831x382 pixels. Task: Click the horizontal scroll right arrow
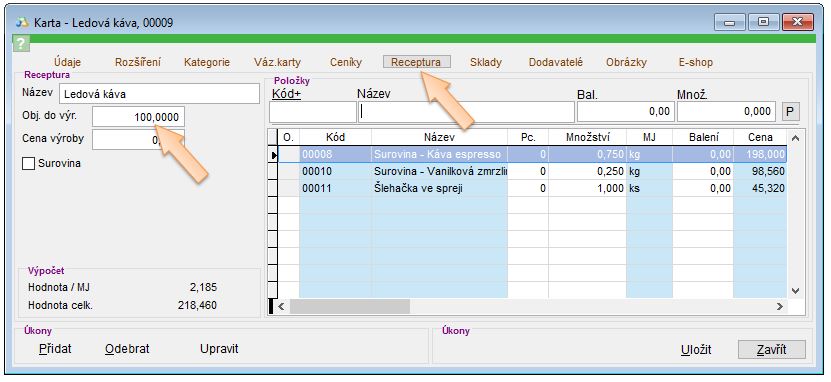click(780, 306)
